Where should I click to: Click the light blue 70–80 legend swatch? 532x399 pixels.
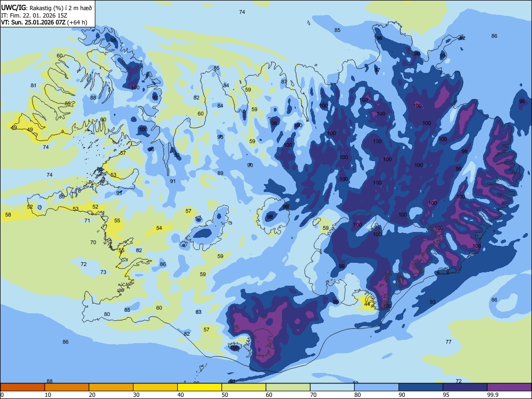332,387
